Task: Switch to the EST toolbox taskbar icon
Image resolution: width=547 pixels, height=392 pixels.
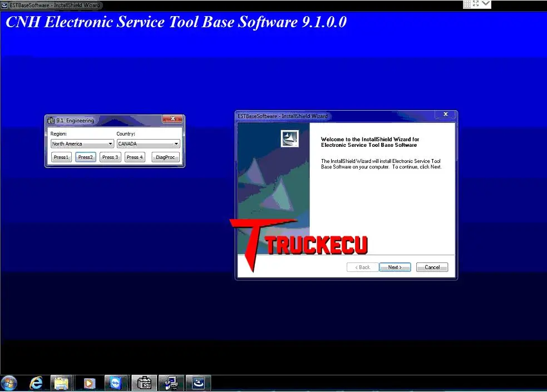Action: tap(144, 383)
